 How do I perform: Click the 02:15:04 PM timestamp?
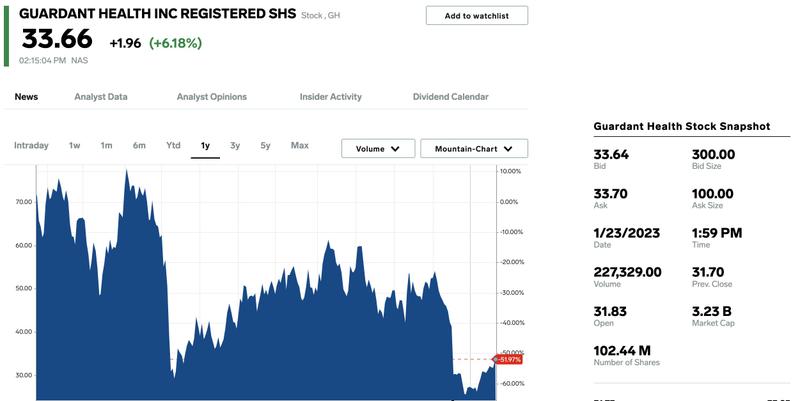42,60
